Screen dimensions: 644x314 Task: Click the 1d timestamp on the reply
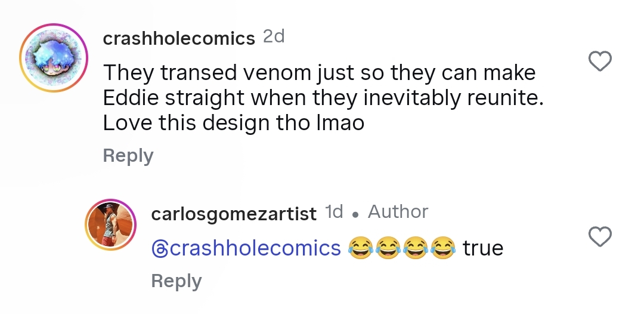(333, 212)
